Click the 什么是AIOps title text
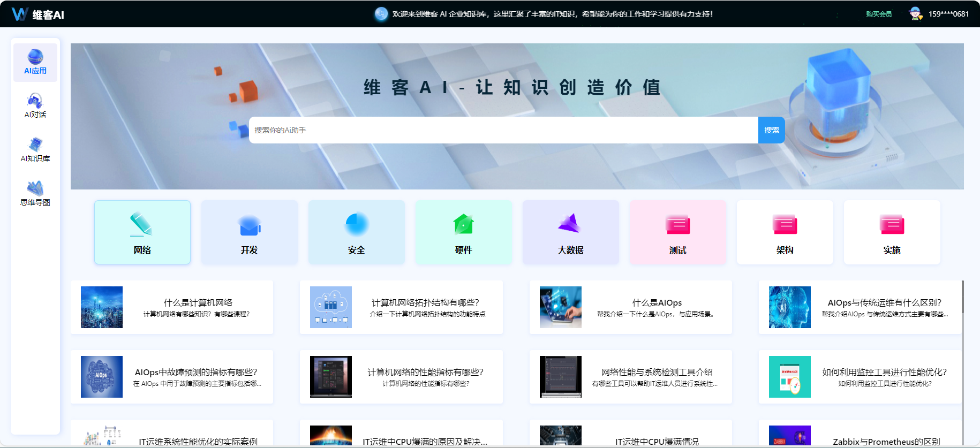980x448 pixels. pyautogui.click(x=657, y=302)
